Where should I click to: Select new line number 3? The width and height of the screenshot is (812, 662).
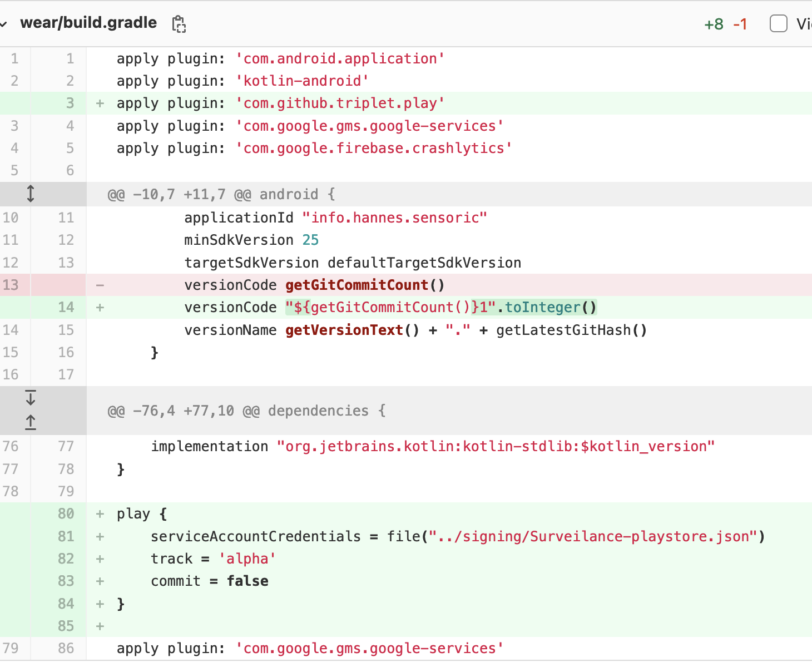70,103
